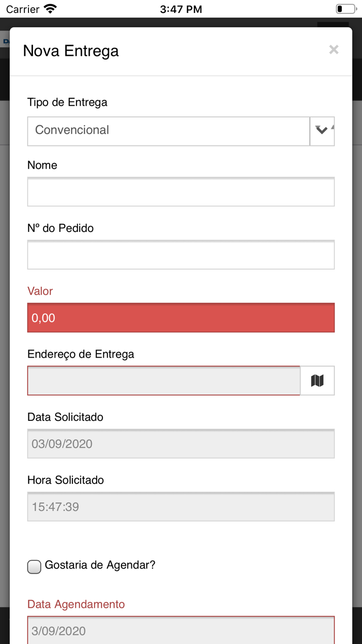The height and width of the screenshot is (644, 362).
Task: Close the Nova Entrega dialog
Action: [334, 50]
